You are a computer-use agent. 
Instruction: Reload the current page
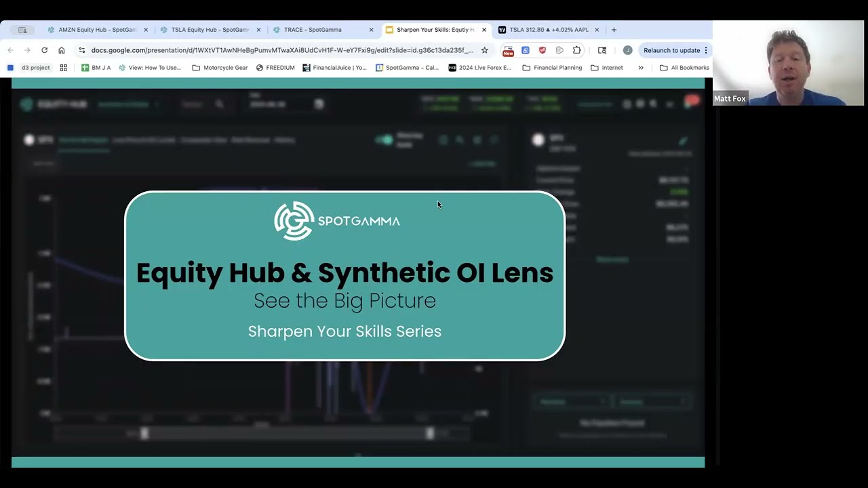point(44,50)
